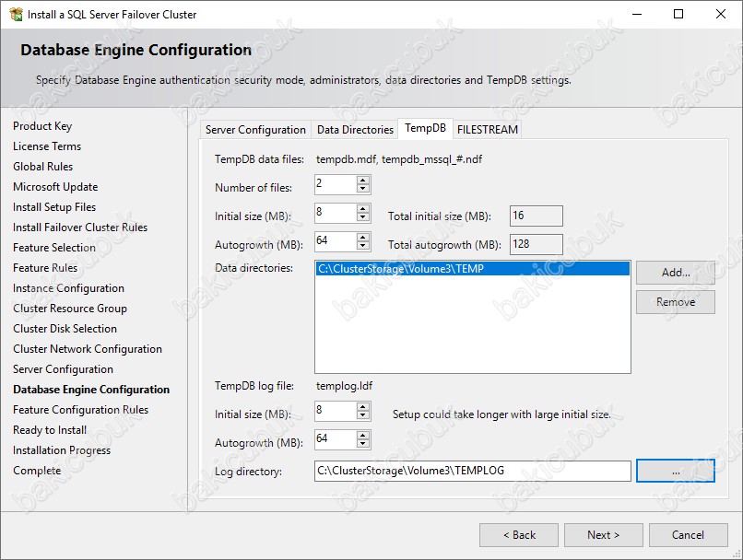Click Install Setup Files step
The height and width of the screenshot is (560, 743).
tap(54, 207)
